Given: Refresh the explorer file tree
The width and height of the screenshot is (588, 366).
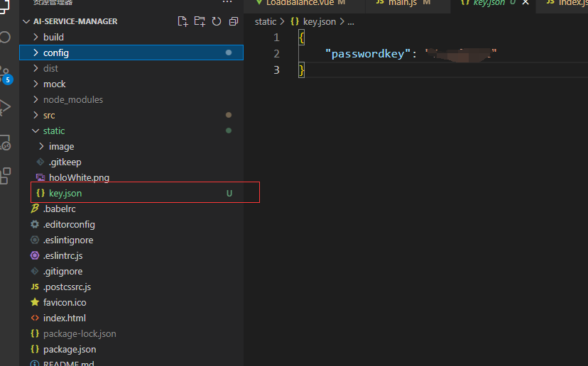Looking at the screenshot, I should (217, 21).
